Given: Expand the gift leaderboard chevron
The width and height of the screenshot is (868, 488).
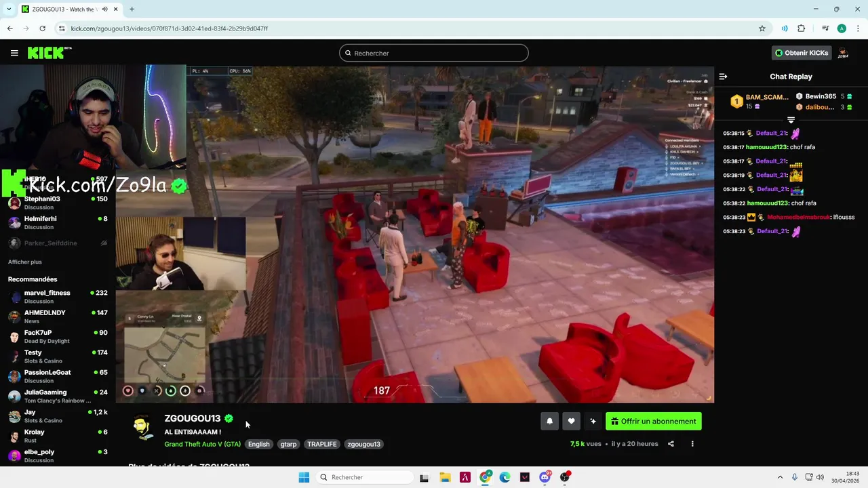Looking at the screenshot, I should (x=791, y=120).
